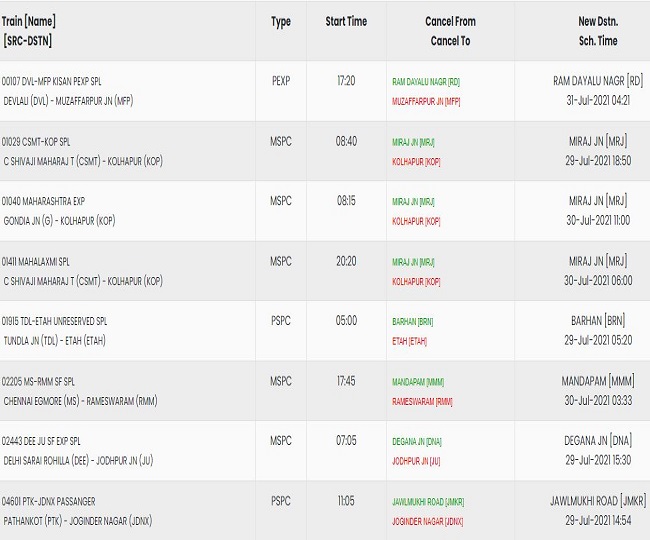The height and width of the screenshot is (540, 650).
Task: Select train 01029 CSMT-KOP SPL
Action: [36, 142]
